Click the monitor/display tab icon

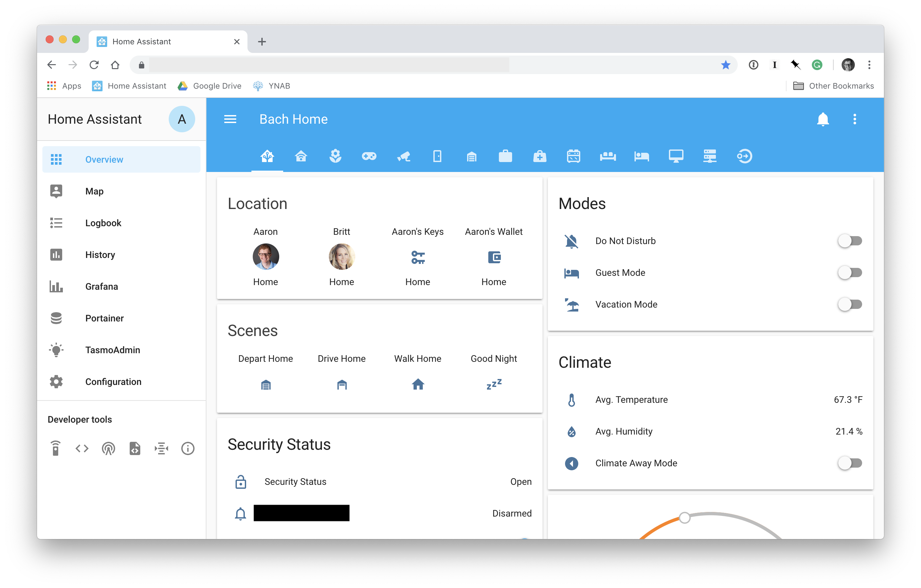pyautogui.click(x=675, y=156)
